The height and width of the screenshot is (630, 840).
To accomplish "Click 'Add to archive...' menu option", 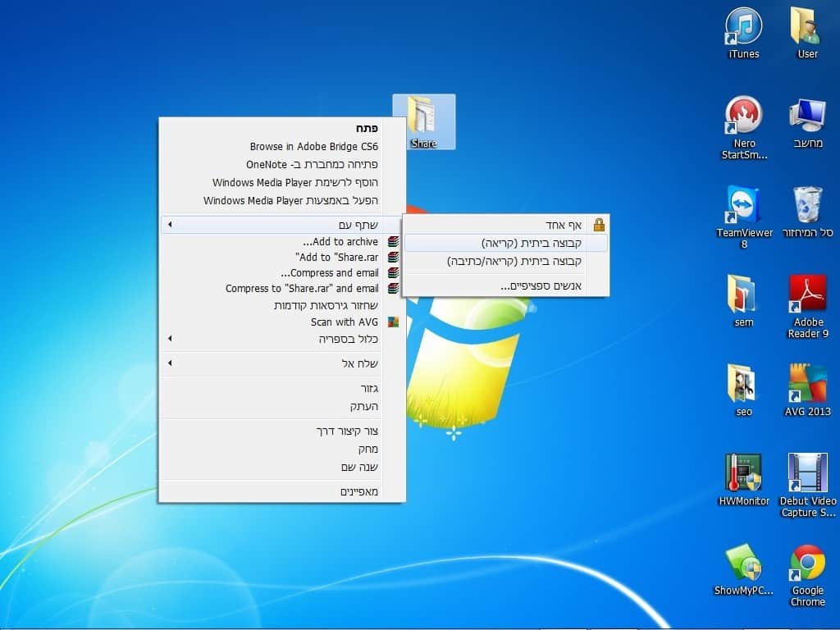I will tap(340, 242).
